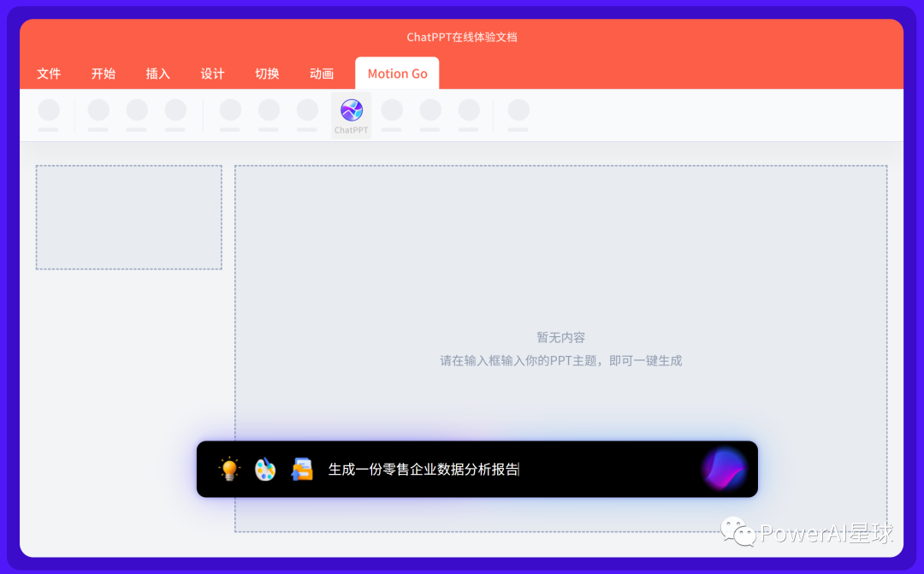
Task: Click the 暂无内容 empty slide canvas
Action: pos(560,337)
